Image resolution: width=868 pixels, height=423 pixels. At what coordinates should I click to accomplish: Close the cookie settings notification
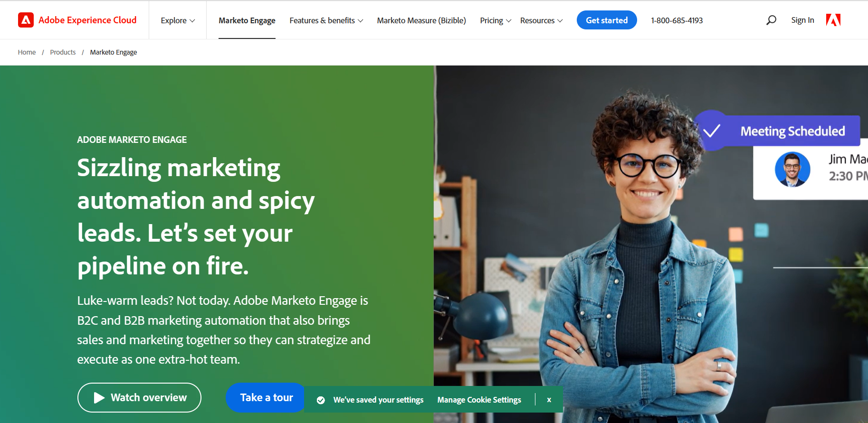[x=549, y=400]
